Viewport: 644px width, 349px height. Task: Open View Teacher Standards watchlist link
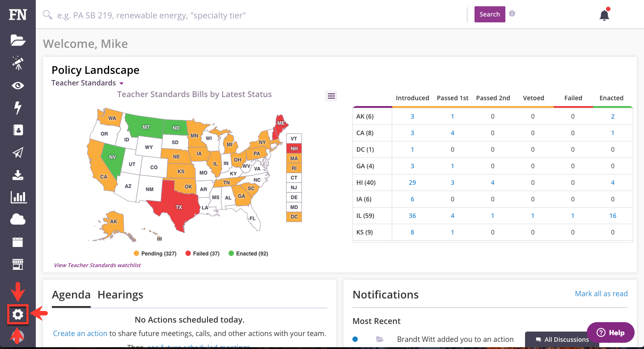tap(97, 265)
